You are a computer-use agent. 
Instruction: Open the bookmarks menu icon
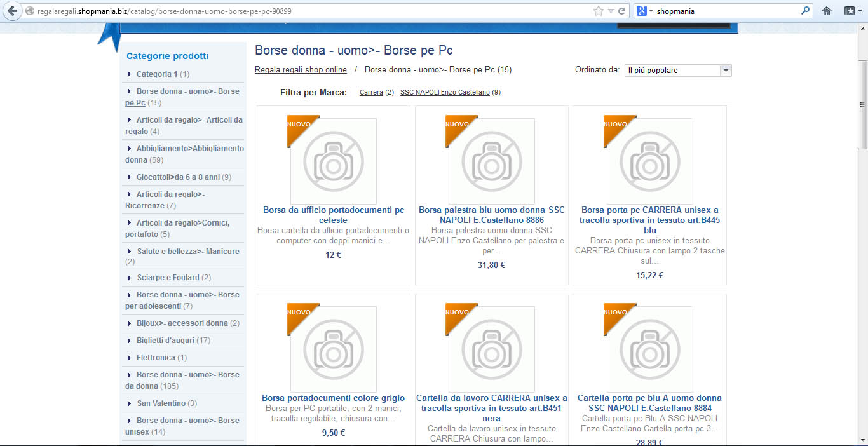tap(852, 11)
